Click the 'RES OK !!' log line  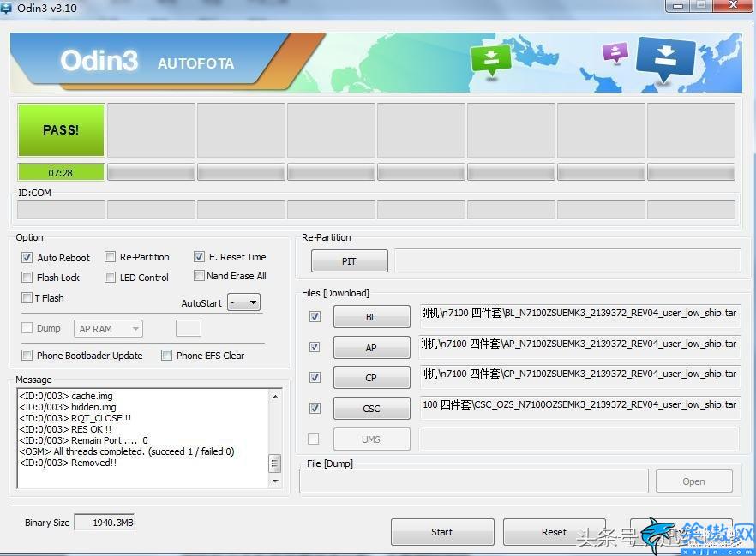point(65,429)
